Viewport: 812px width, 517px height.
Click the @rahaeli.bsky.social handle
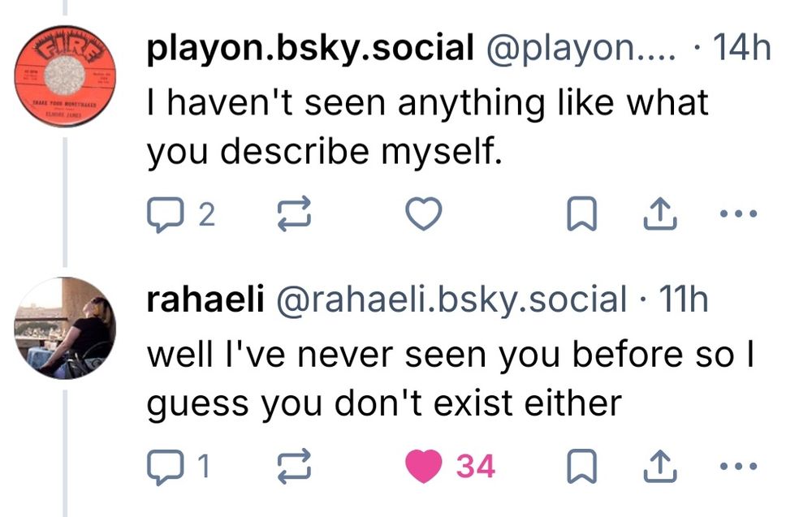click(x=453, y=300)
